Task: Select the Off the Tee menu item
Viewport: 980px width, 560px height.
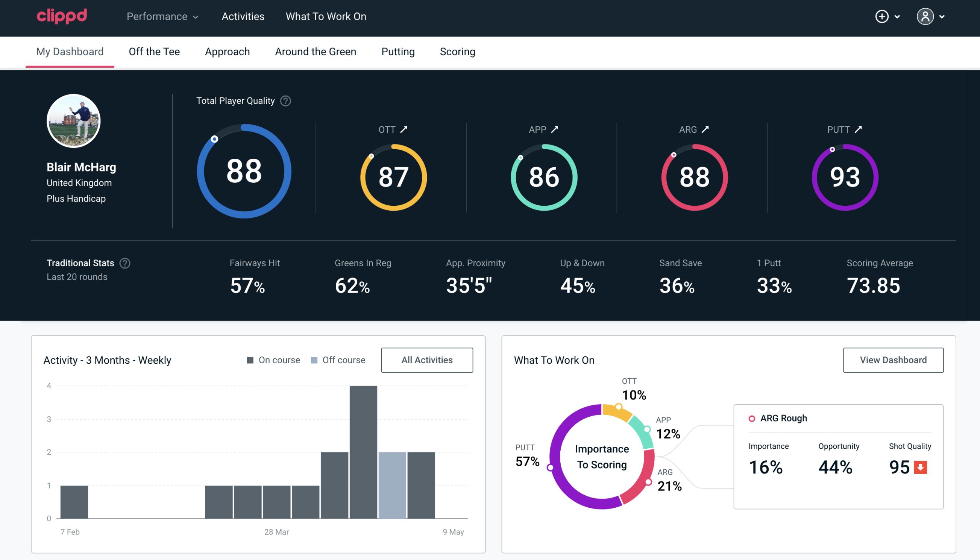Action: [x=153, y=51]
